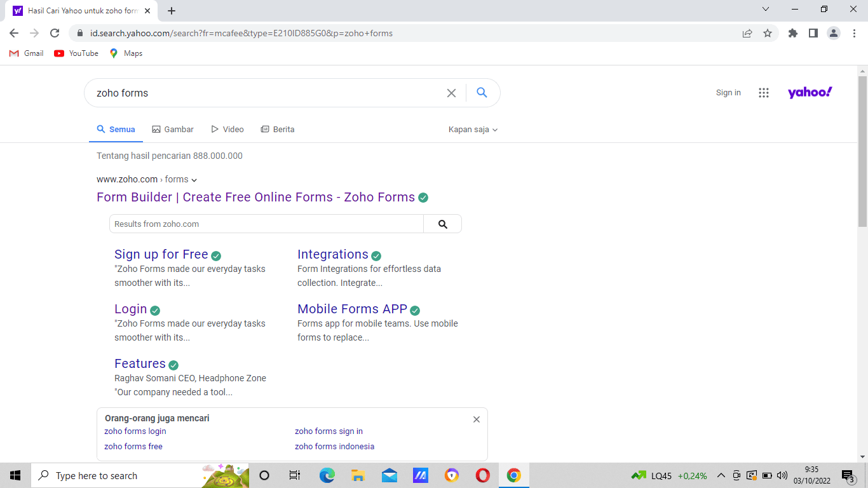The image size is (868, 488).
Task: Switch to the Gambar tab
Action: pyautogui.click(x=173, y=129)
